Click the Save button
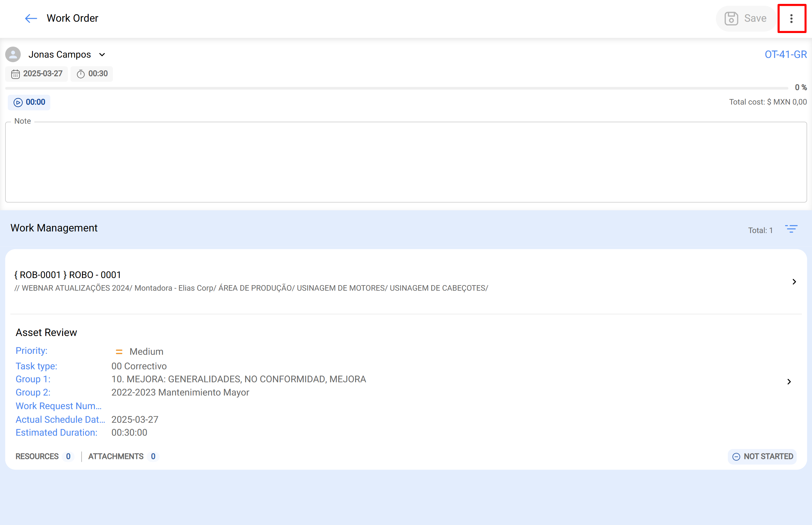The image size is (812, 525). [x=746, y=18]
